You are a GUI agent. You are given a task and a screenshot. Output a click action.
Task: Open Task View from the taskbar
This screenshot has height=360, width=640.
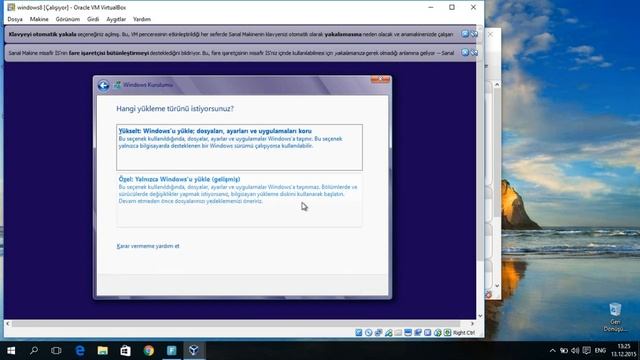(x=56, y=350)
